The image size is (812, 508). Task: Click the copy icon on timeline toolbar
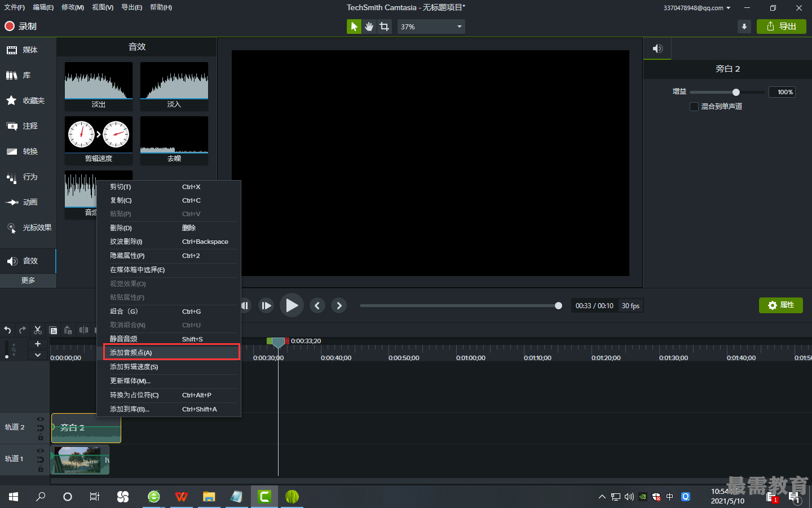point(53,330)
